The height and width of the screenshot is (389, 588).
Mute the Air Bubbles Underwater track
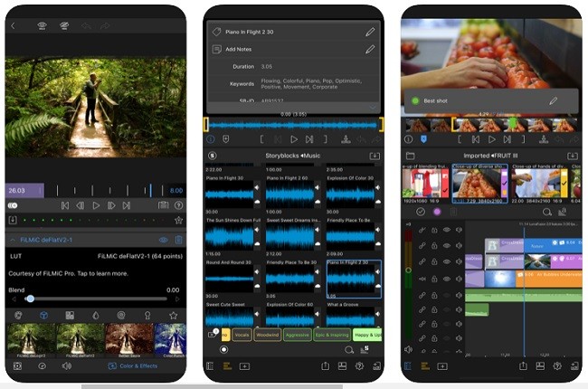[x=459, y=279]
